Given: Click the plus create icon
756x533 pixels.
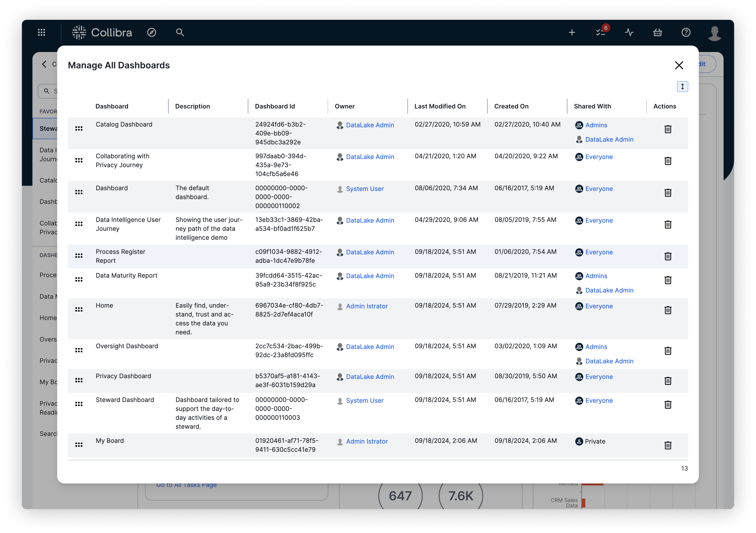Looking at the screenshot, I should click(572, 32).
